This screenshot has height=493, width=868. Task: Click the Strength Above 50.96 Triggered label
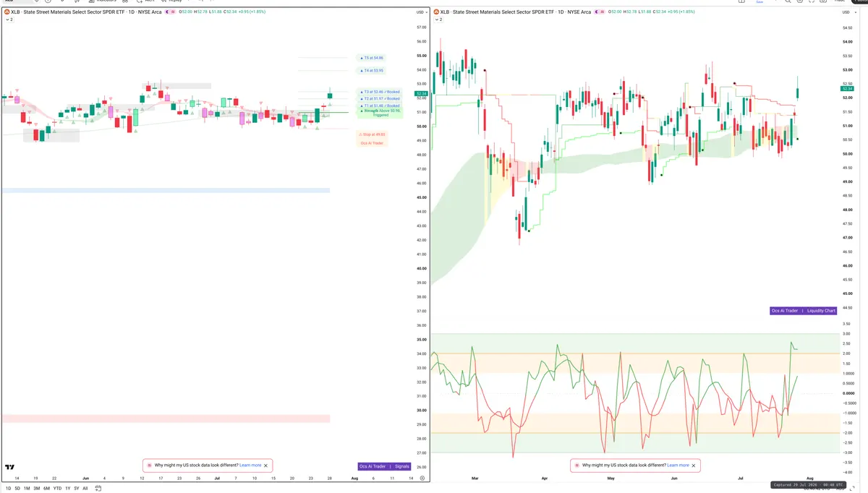[x=380, y=113]
